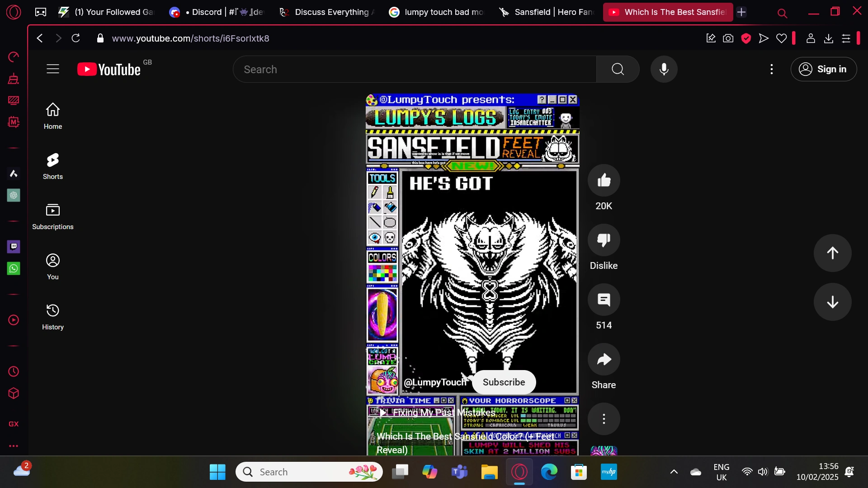Open more actions with the three dots
This screenshot has height=488, width=868.
click(x=604, y=419)
